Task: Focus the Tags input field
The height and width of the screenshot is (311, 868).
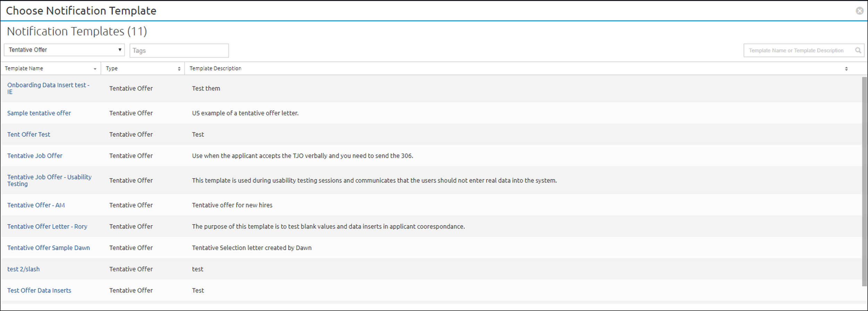Action: (179, 50)
